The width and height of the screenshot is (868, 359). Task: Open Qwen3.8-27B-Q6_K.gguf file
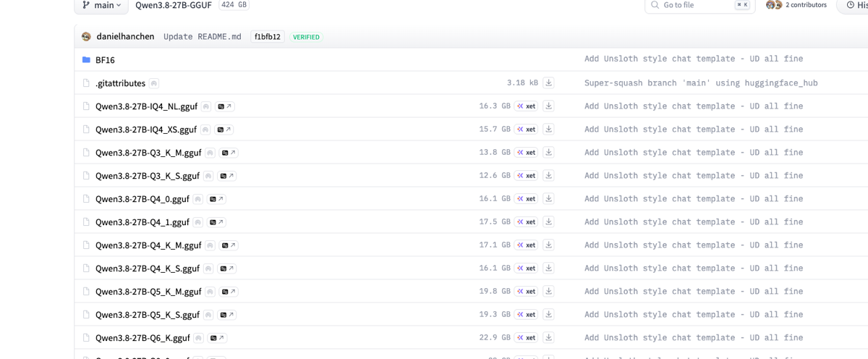point(142,338)
